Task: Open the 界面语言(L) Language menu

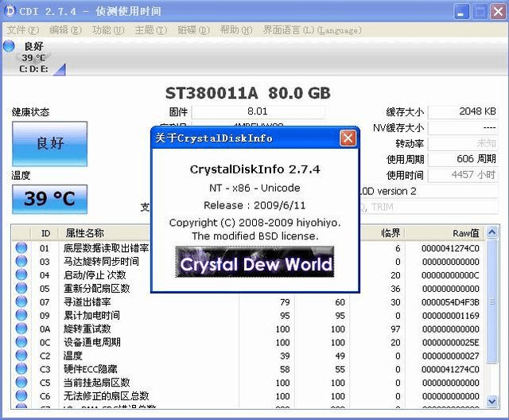Action: tap(312, 30)
